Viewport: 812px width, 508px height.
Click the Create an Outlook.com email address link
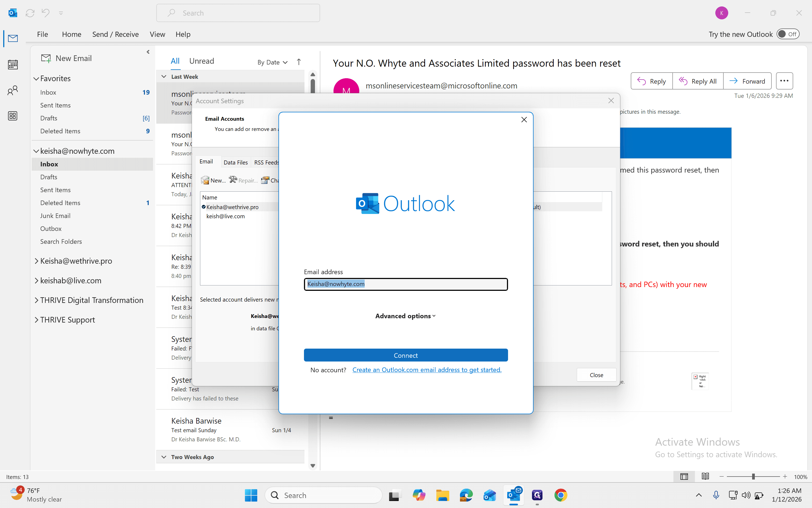pos(427,370)
